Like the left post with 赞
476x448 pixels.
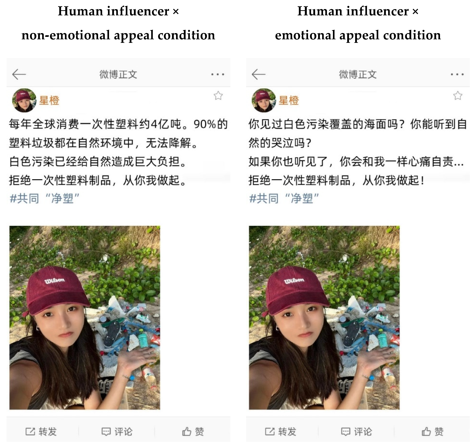(193, 432)
